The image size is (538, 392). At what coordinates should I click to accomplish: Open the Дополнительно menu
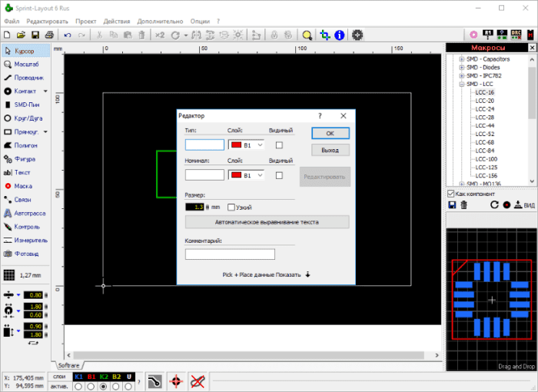(x=160, y=22)
